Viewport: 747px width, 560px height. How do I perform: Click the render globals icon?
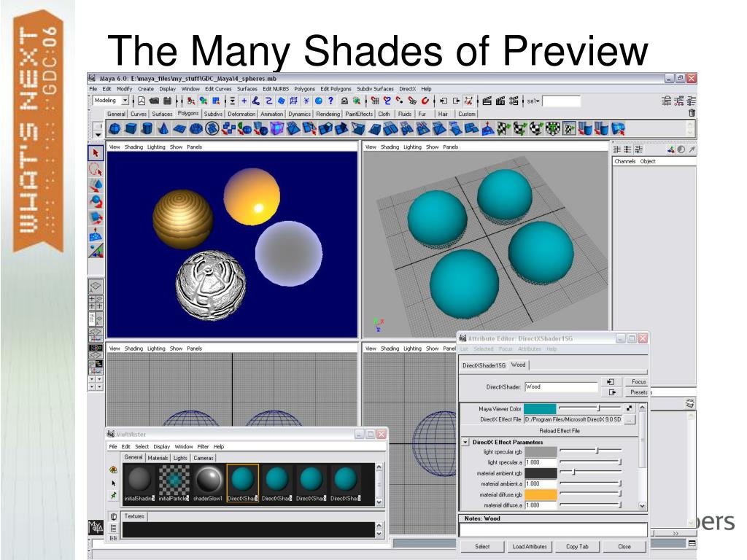[514, 101]
